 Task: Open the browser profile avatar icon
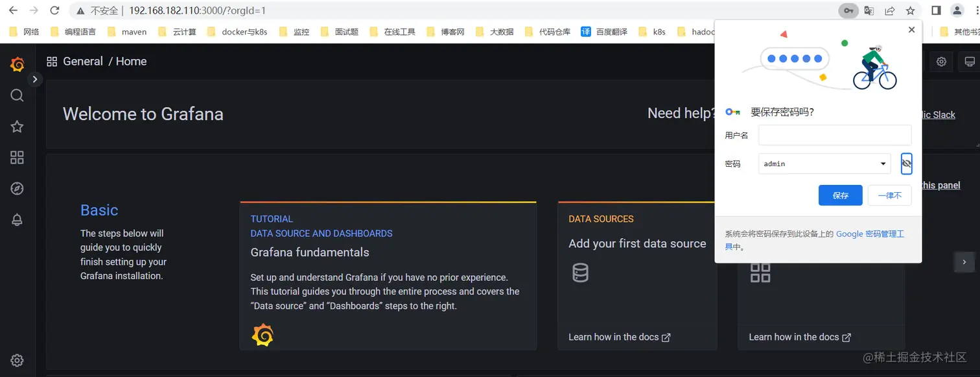957,10
